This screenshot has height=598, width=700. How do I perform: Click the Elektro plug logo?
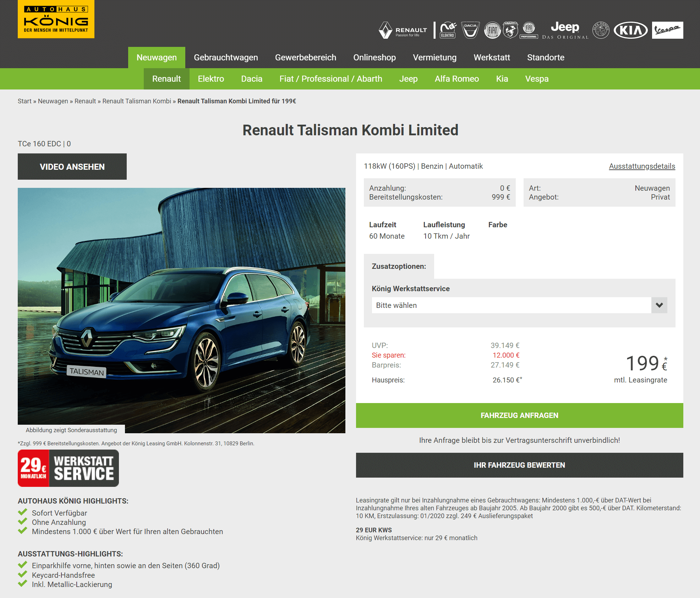click(448, 30)
